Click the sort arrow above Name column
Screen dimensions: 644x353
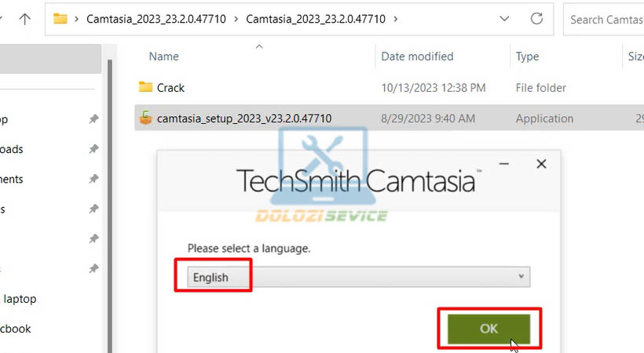[259, 47]
